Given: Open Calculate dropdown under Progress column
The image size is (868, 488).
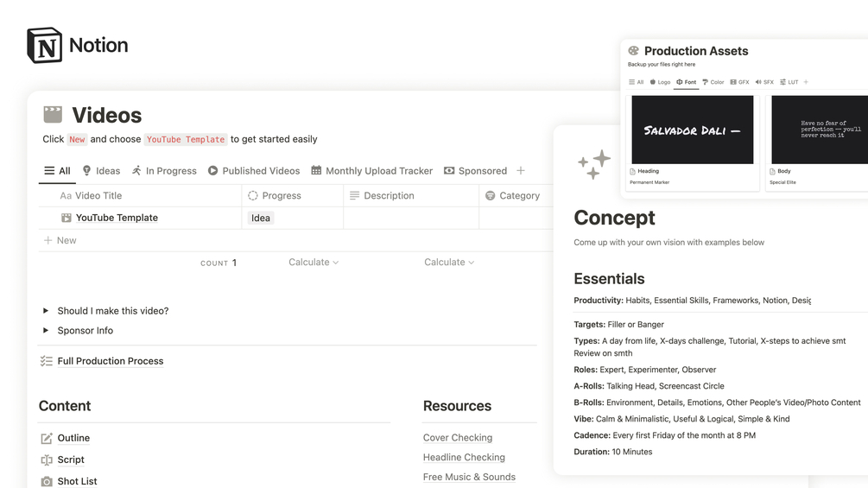Looking at the screenshot, I should pyautogui.click(x=314, y=263).
